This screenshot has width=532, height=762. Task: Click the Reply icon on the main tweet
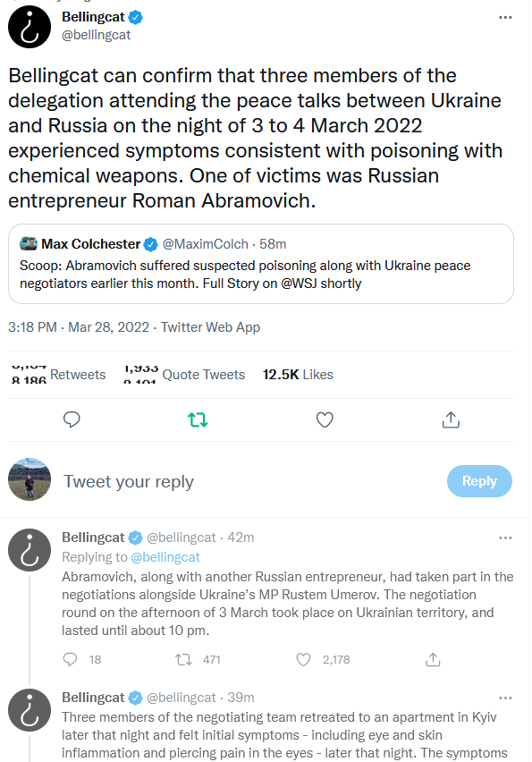72,419
